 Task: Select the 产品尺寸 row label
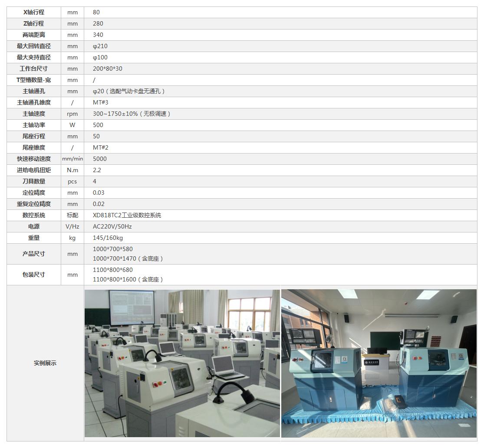[x=34, y=254]
